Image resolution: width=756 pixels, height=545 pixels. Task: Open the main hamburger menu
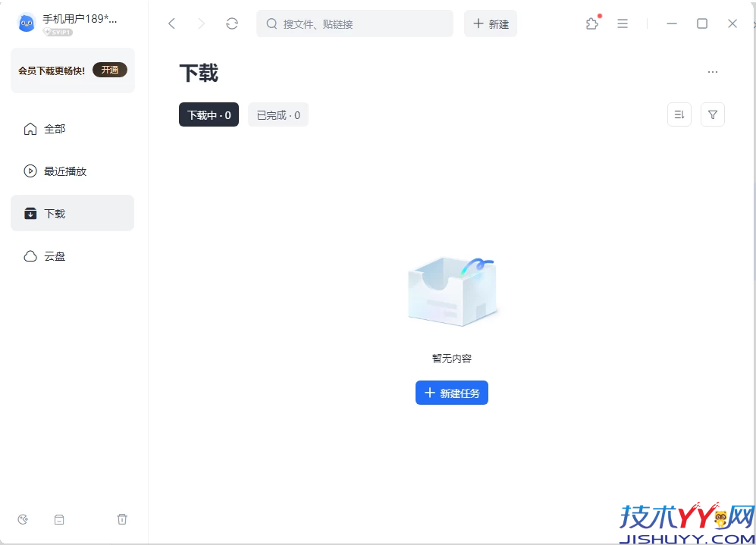pyautogui.click(x=623, y=23)
